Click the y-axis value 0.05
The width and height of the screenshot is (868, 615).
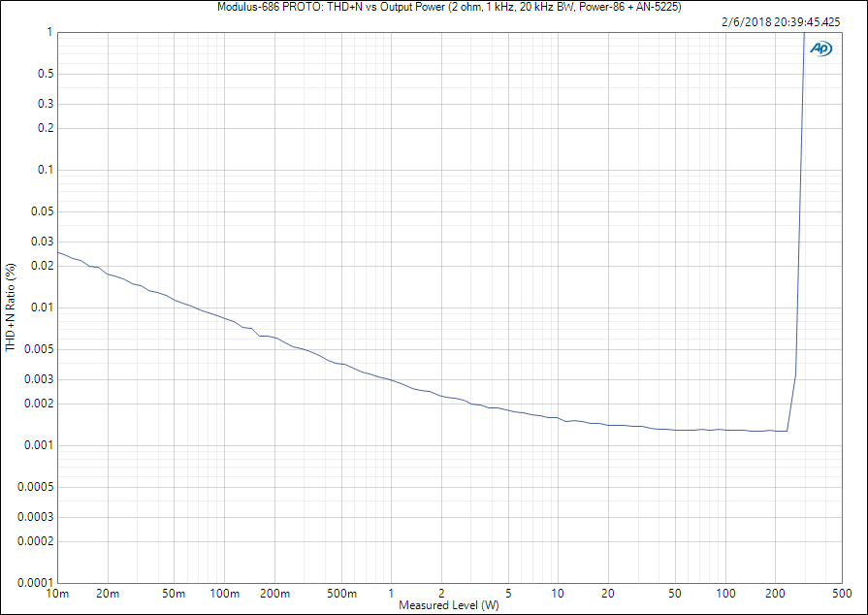point(44,211)
